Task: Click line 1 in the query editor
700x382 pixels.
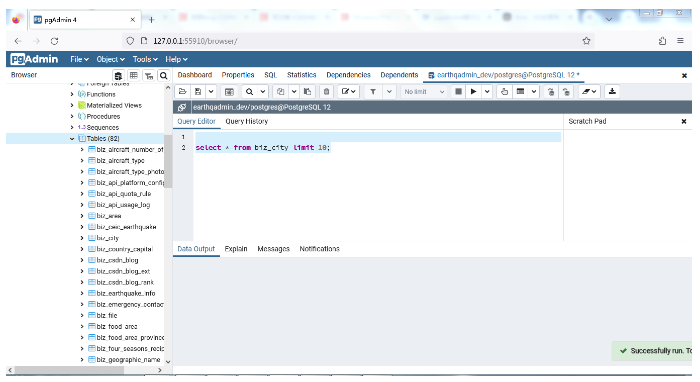Action: 378,137
